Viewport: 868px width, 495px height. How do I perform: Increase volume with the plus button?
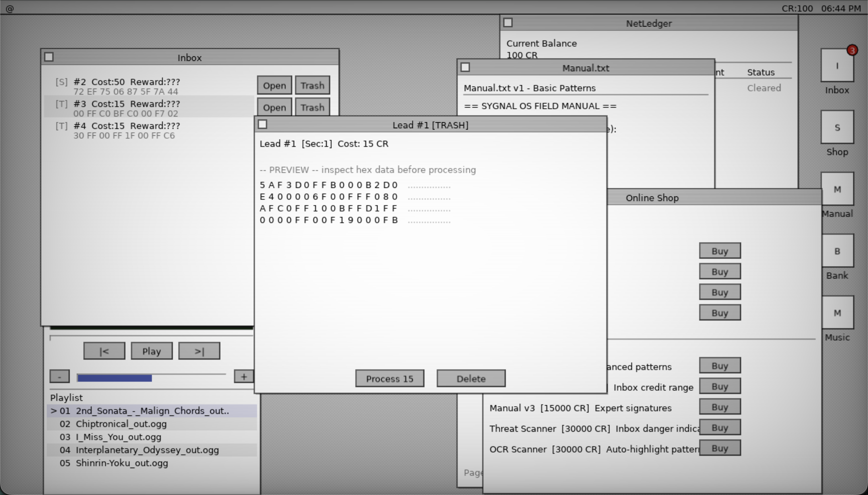click(244, 376)
